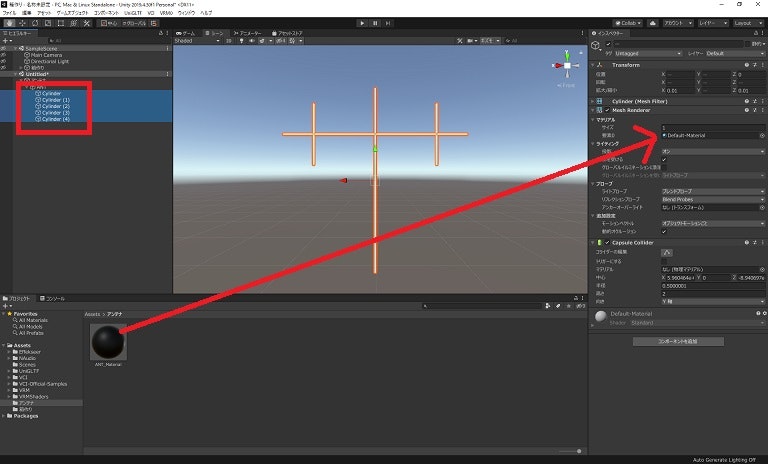Open the custom editor tools icon

pyautogui.click(x=87, y=23)
